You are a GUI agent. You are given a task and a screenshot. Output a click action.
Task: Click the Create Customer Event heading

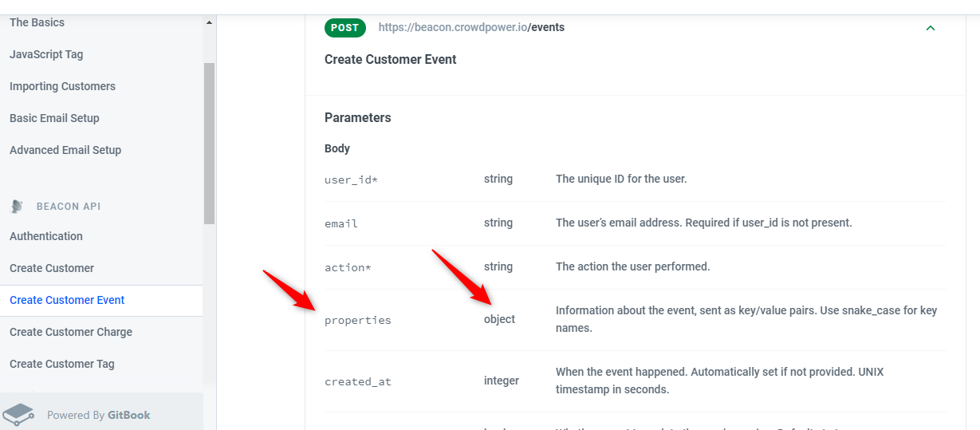point(391,59)
